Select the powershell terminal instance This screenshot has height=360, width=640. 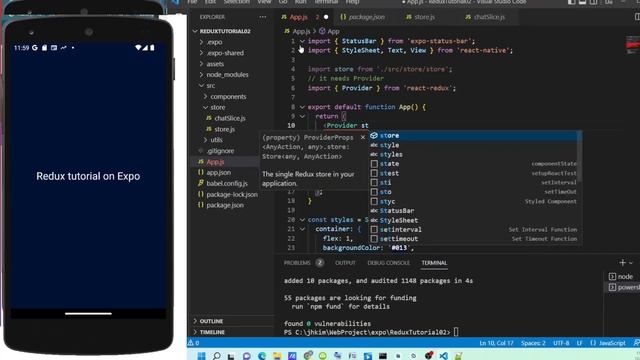tap(624, 287)
